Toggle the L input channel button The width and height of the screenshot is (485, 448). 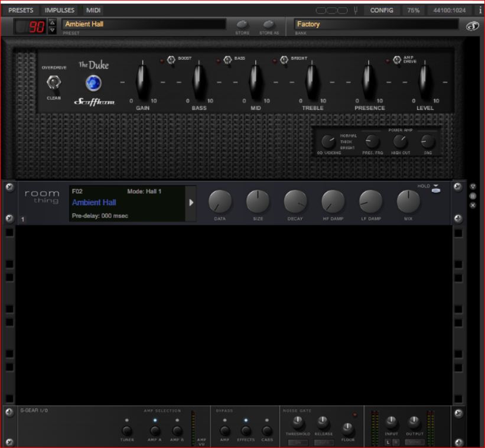click(x=388, y=443)
